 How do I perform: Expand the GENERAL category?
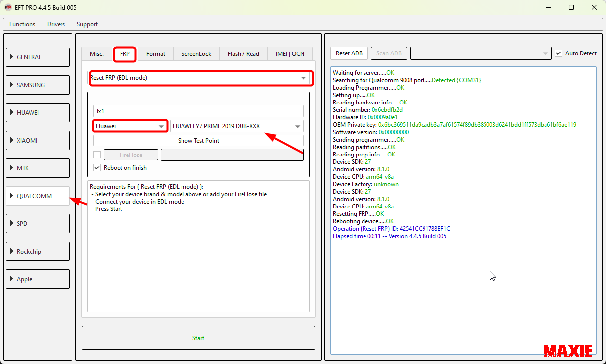[38, 57]
